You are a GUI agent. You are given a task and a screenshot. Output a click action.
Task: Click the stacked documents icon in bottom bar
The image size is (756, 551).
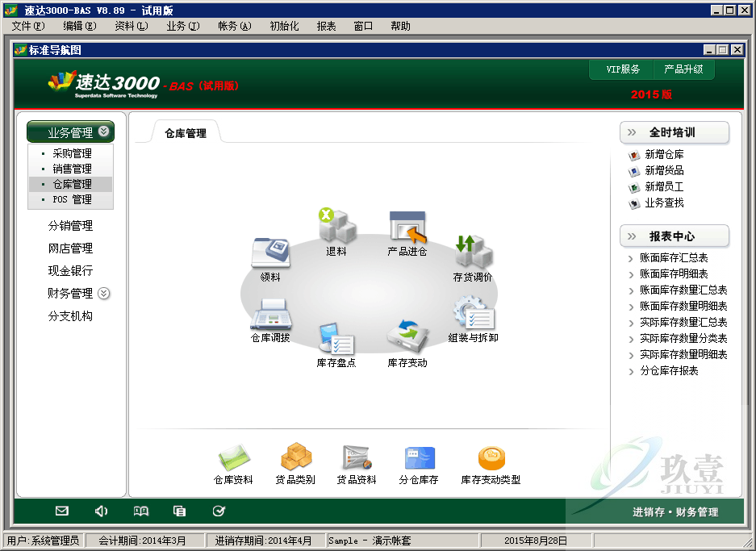coord(179,511)
